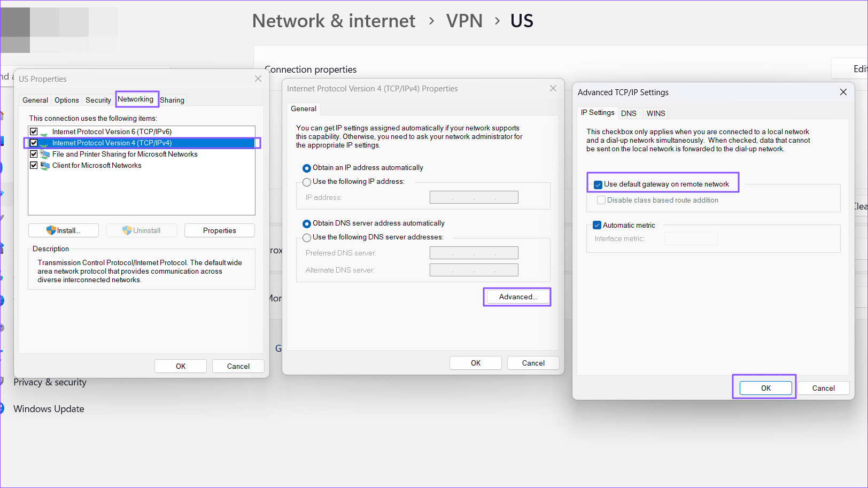Go to VPN in the breadcrumb
The image size is (868, 488).
click(464, 21)
